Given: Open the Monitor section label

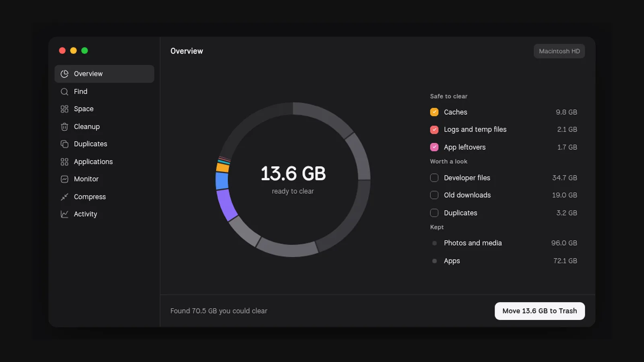Looking at the screenshot, I should [86, 179].
